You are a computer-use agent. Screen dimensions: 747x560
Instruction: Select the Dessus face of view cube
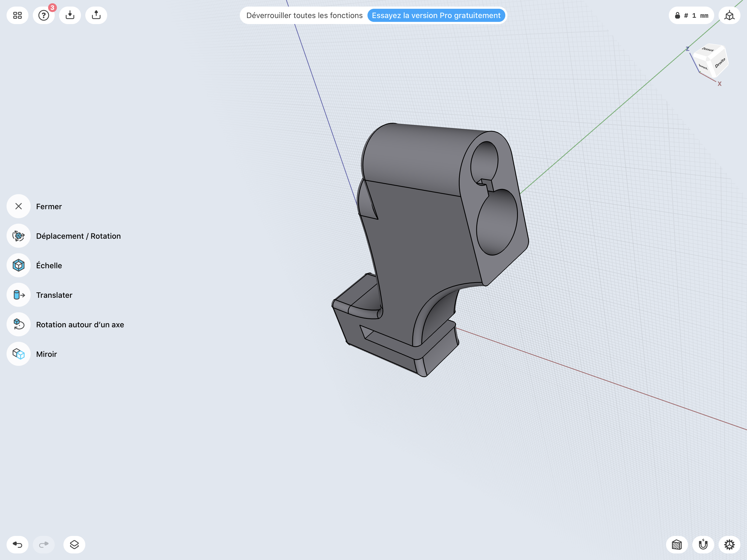point(708,50)
